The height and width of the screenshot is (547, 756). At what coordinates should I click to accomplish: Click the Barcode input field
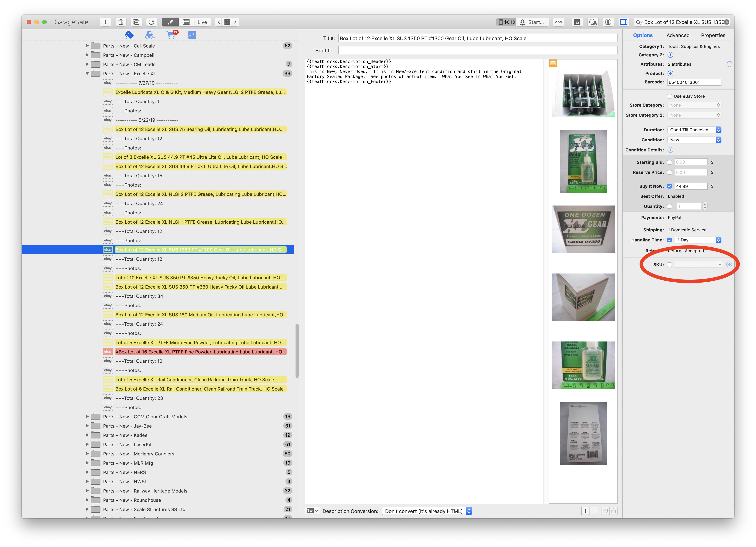pos(694,82)
